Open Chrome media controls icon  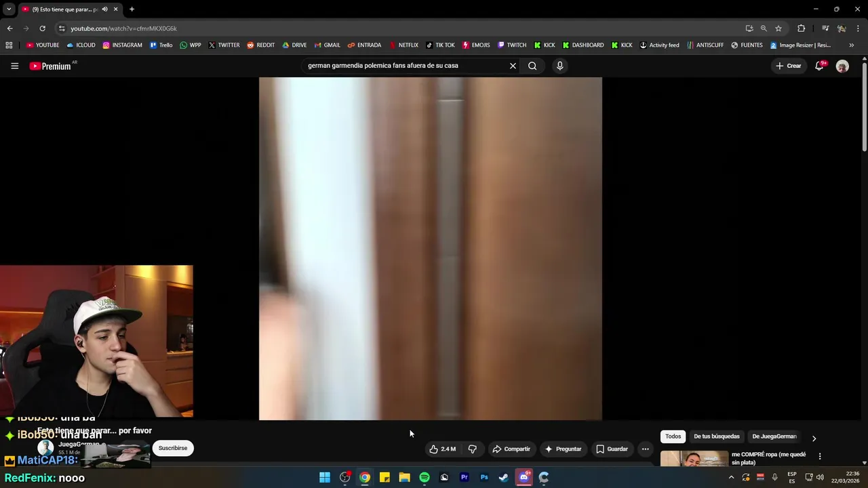[x=825, y=28]
